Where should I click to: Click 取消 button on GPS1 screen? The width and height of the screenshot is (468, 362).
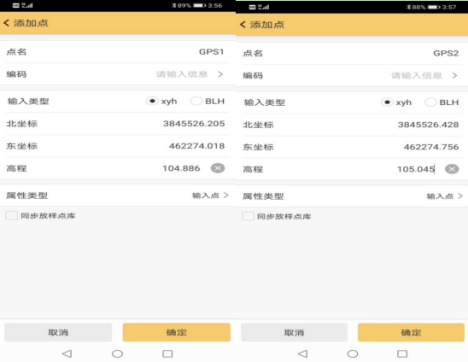click(58, 332)
